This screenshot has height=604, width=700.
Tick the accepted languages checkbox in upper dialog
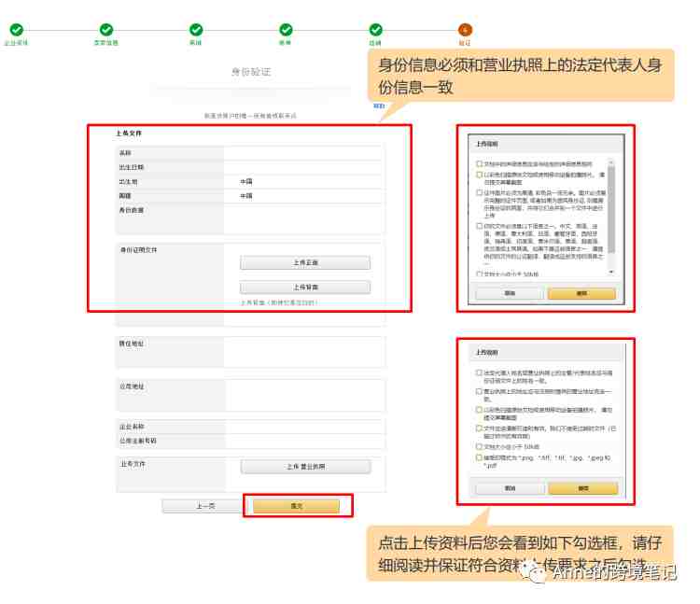point(480,226)
